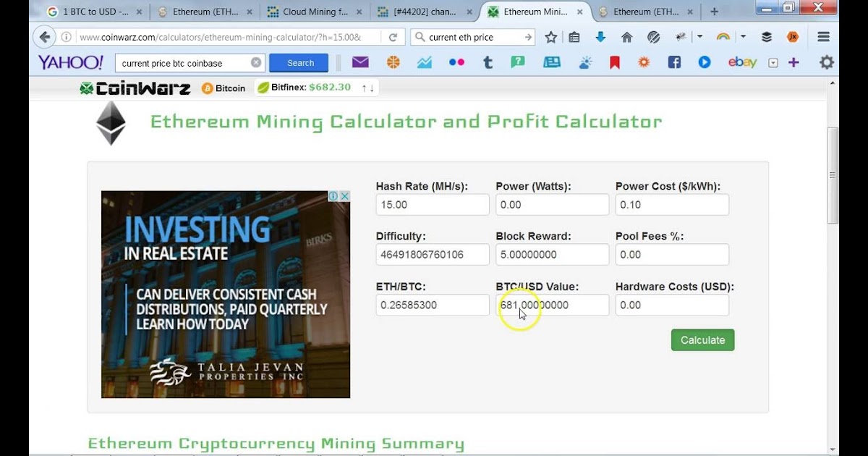Open a new browser tab with plus
The width and height of the screenshot is (868, 456).
tap(715, 12)
